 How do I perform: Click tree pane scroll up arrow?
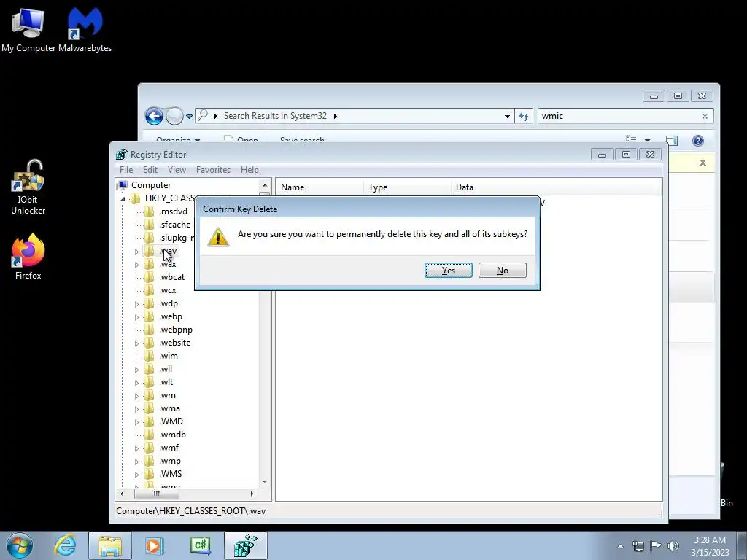click(265, 185)
